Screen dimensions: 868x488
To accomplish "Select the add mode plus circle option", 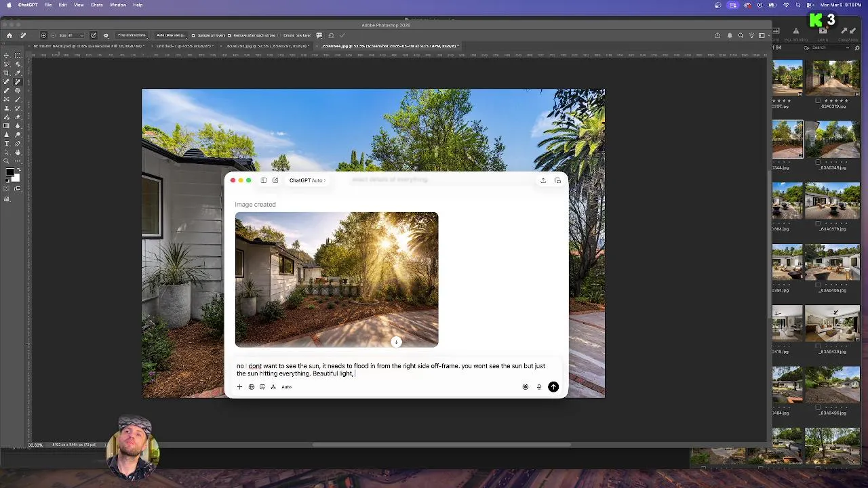I will (x=43, y=35).
